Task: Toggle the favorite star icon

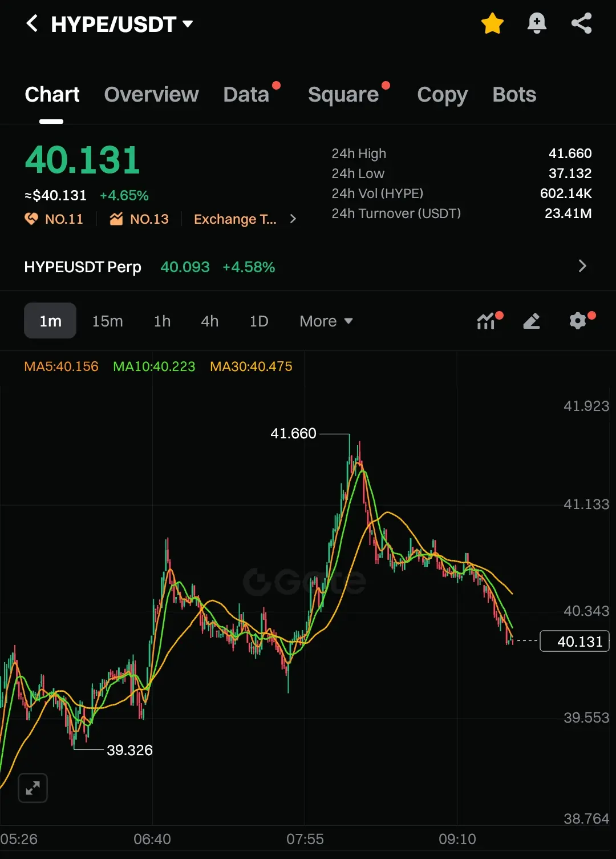Action: pyautogui.click(x=492, y=23)
